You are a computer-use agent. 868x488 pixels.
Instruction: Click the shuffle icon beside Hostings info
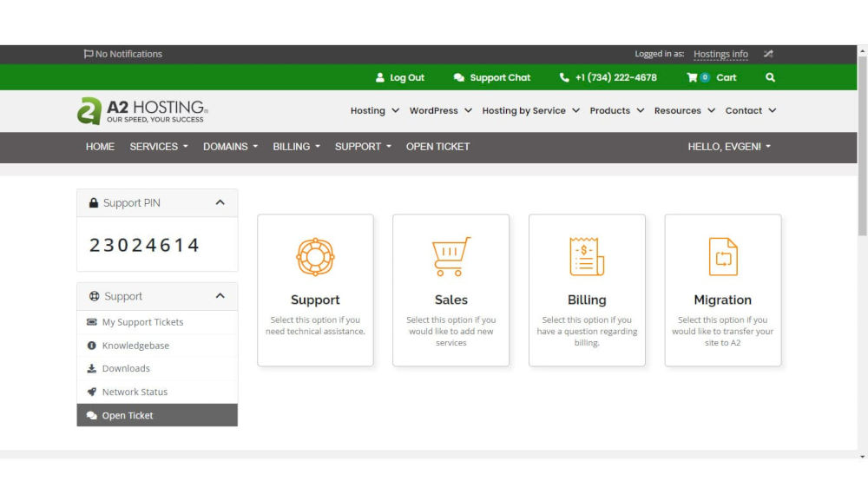coord(768,54)
